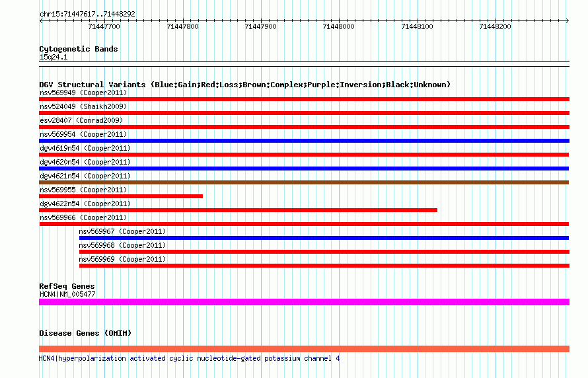588x378 pixels.
Task: Click the RefSeq Genes track heading
Action: [x=67, y=286]
